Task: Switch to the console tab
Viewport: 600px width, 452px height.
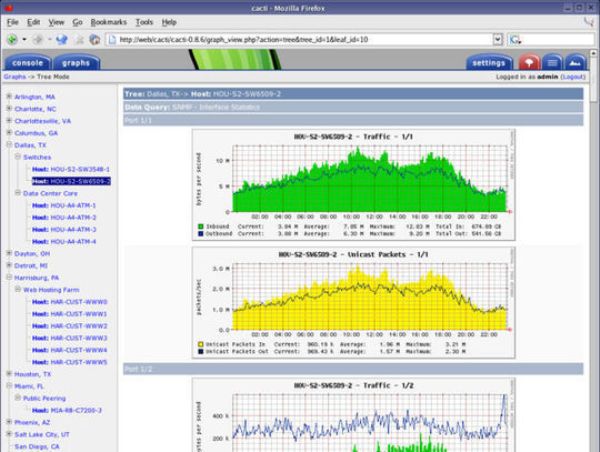Action: point(27,62)
